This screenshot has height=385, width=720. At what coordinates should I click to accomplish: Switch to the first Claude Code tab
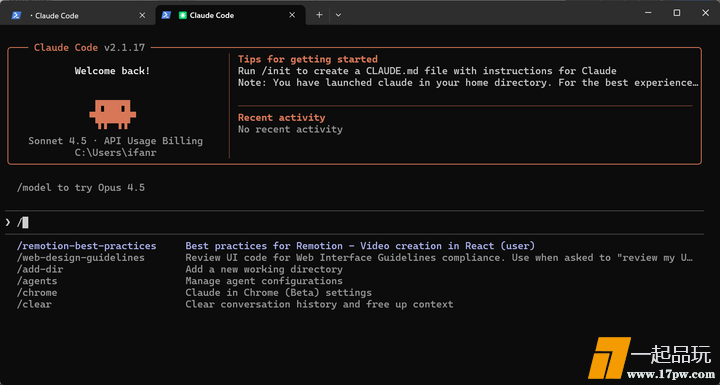(x=78, y=16)
